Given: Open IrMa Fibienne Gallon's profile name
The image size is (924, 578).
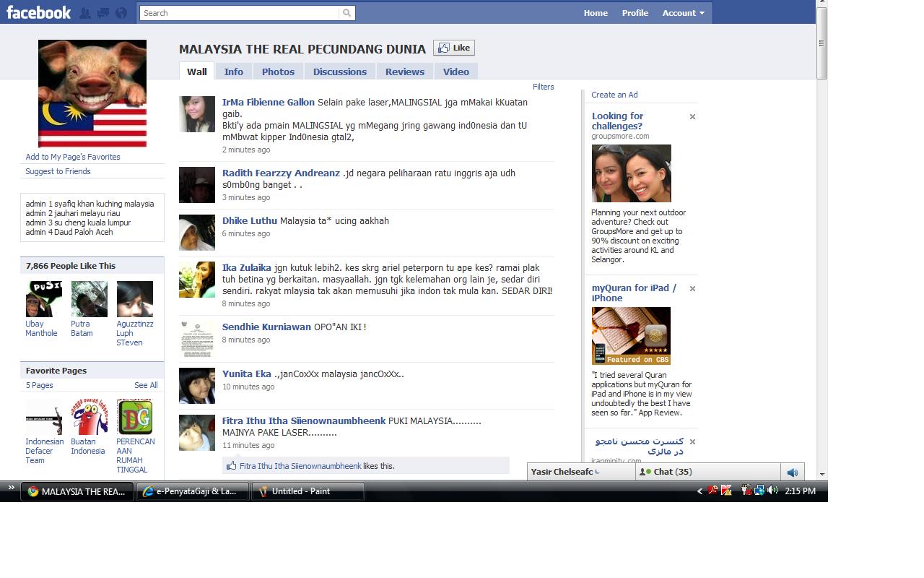Looking at the screenshot, I should pos(269,103).
